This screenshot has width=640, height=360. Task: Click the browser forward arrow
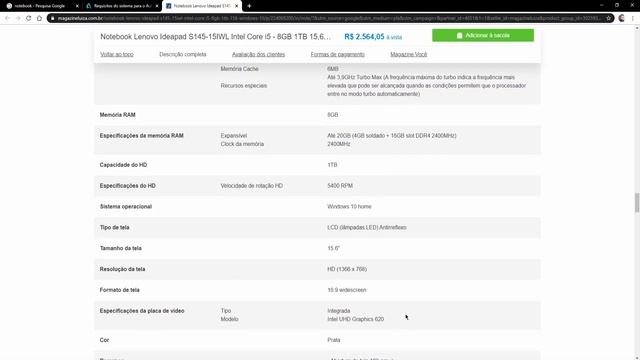tap(18, 18)
